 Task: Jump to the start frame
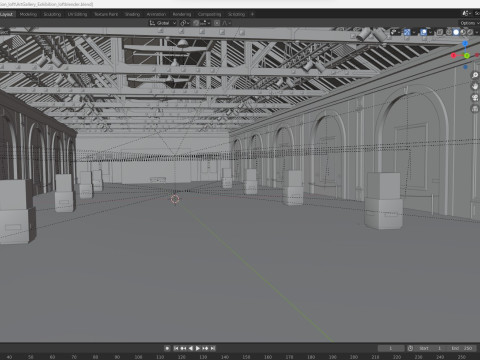176,348
